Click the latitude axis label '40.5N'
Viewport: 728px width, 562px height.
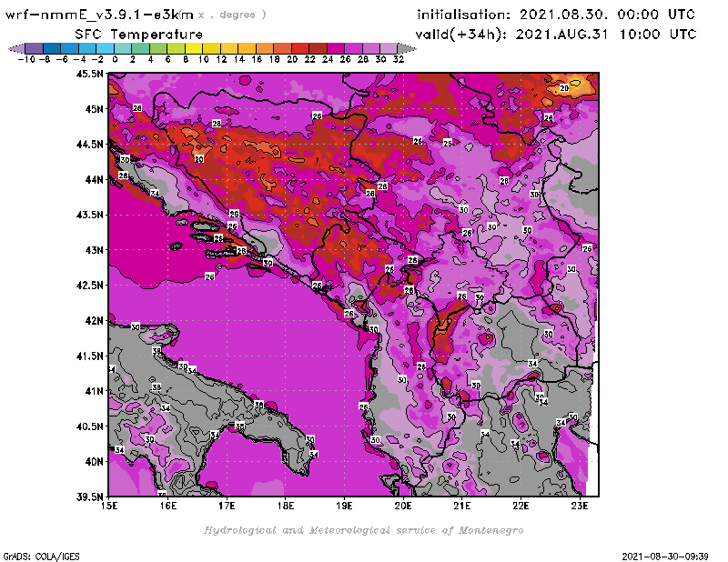(x=89, y=427)
